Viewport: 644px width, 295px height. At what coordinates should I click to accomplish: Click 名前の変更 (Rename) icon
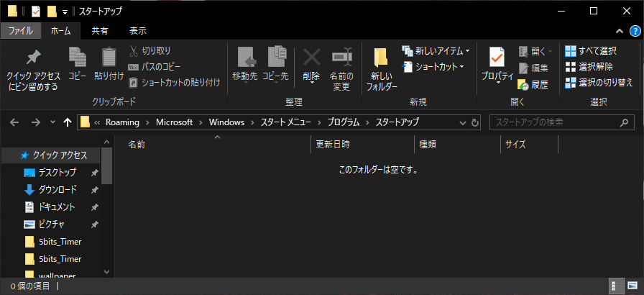point(341,58)
